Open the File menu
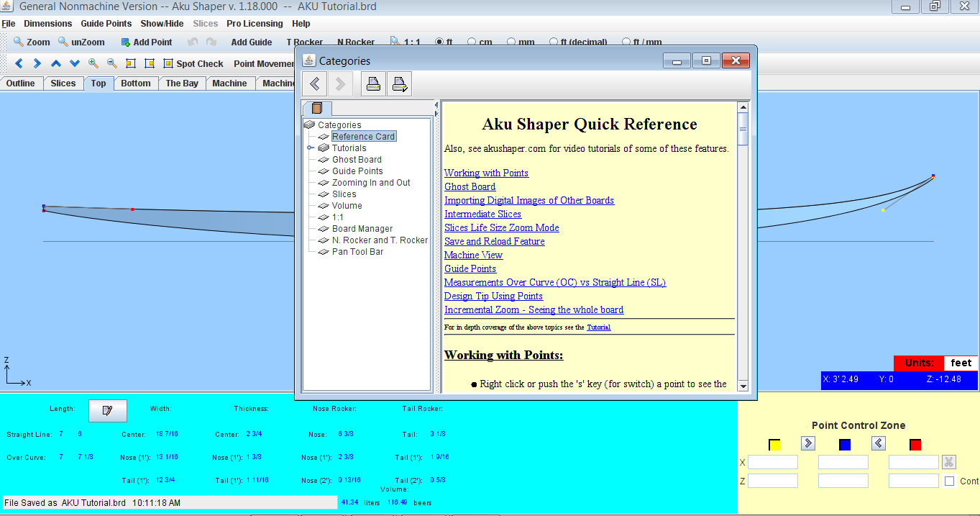The height and width of the screenshot is (516, 980). (x=9, y=24)
